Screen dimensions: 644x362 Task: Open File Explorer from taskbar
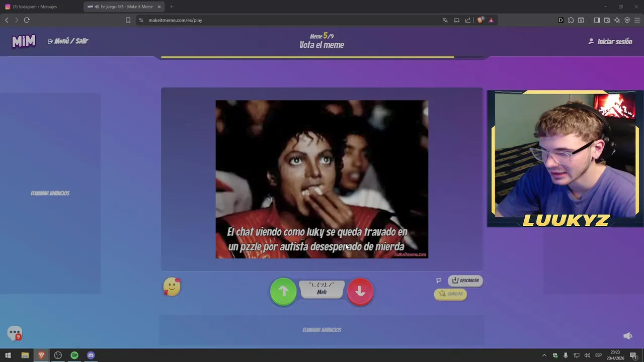pyautogui.click(x=25, y=355)
